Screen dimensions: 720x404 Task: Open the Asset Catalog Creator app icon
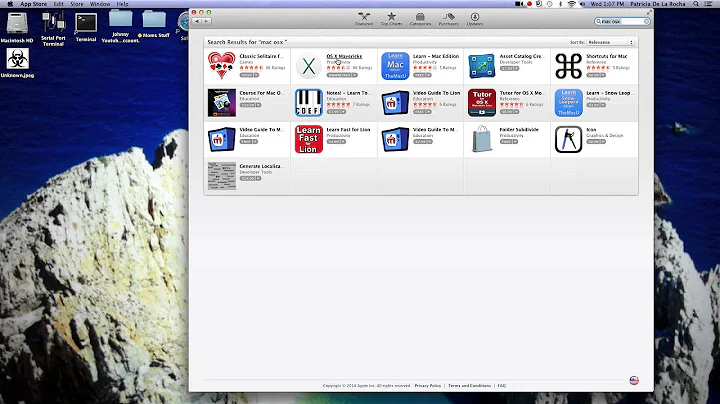tap(482, 66)
